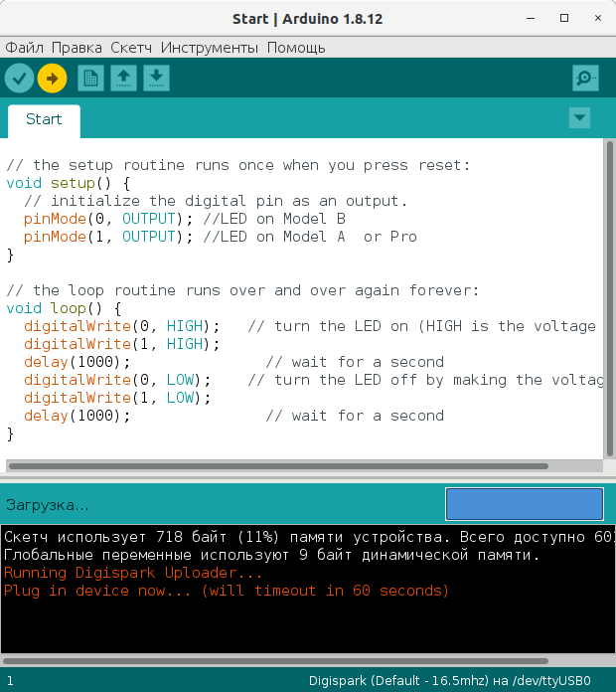The height and width of the screenshot is (692, 616).
Task: Click 'digitalWrite(0, HIGH);' in the code
Action: tap(121, 326)
